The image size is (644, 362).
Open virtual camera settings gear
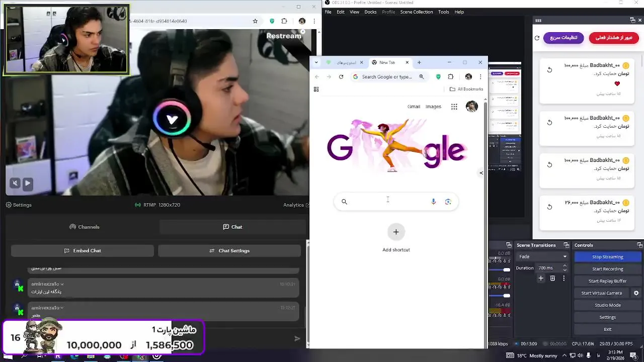pyautogui.click(x=636, y=293)
